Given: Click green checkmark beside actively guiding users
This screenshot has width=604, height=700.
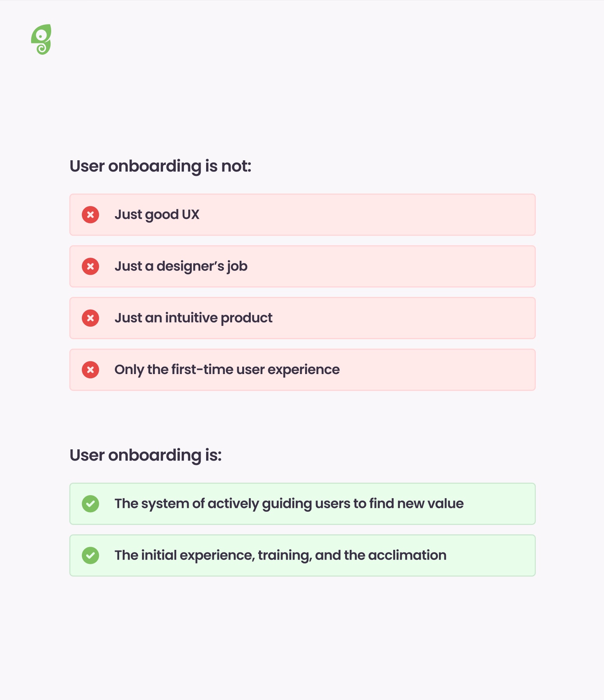Looking at the screenshot, I should (90, 504).
